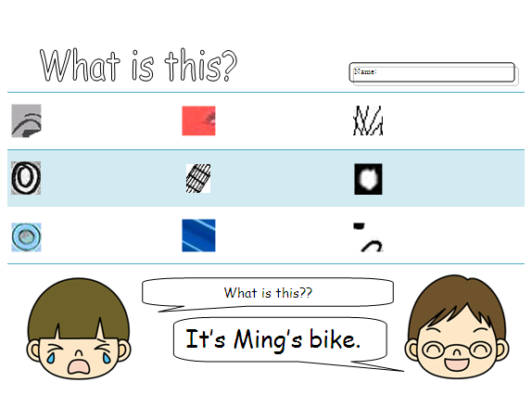Click the crying boy's face
Screen dimensions: 532x395
click(x=79, y=328)
